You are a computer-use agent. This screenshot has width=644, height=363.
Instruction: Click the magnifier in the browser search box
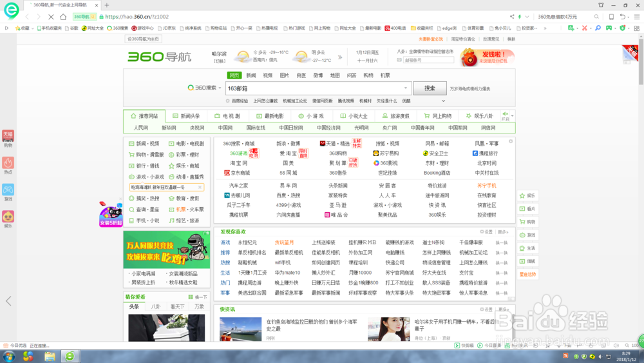(596, 17)
